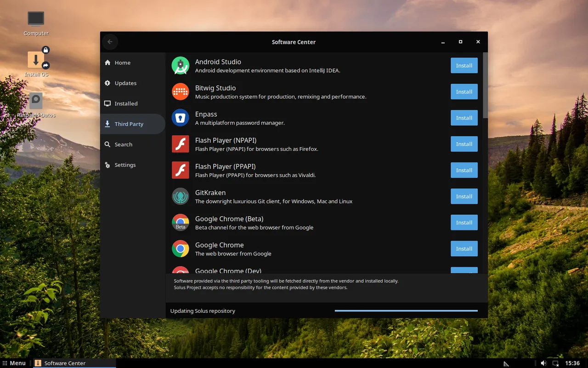The width and height of the screenshot is (588, 368).
Task: Click the Third Party download icon
Action: (x=107, y=124)
